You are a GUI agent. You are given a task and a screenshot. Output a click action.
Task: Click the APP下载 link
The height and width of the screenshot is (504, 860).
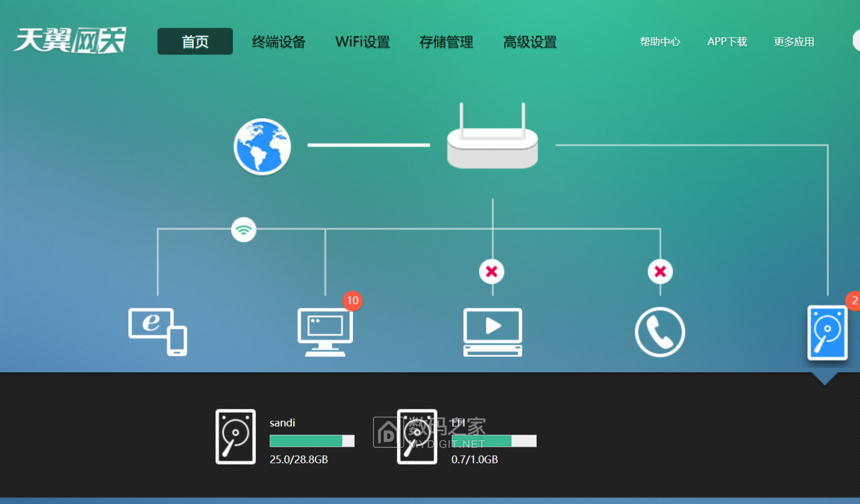coord(726,41)
